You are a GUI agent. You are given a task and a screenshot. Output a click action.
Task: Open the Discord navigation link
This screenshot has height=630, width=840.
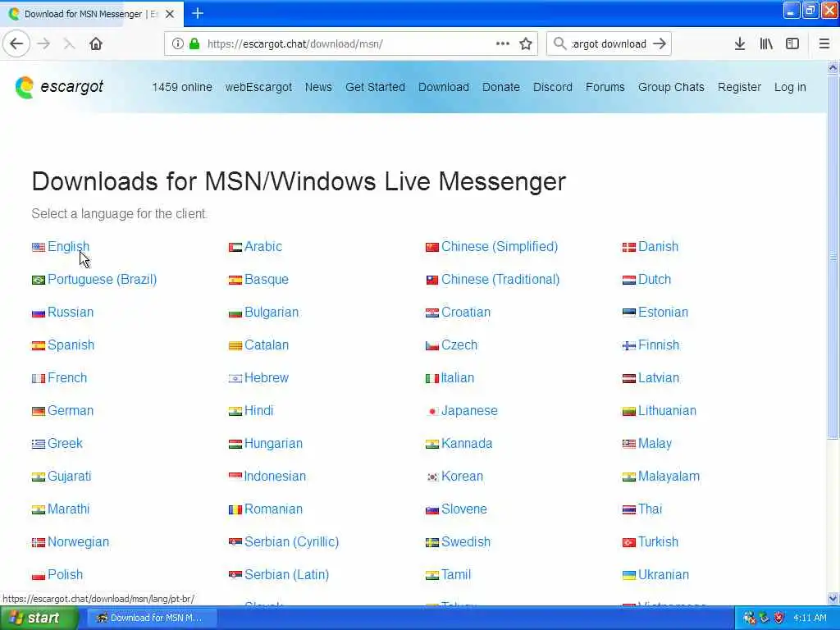point(552,87)
